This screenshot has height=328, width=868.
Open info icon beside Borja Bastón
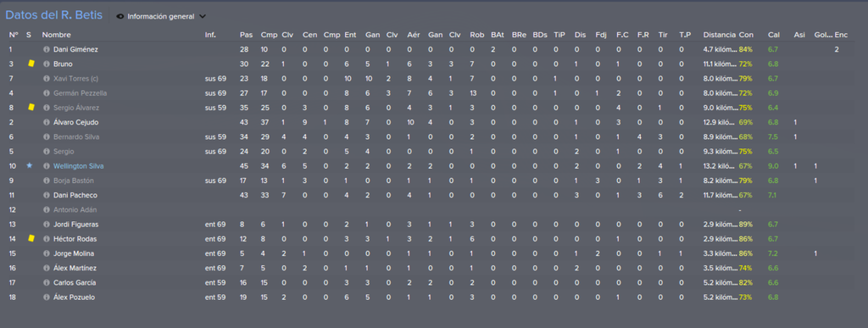[x=47, y=181]
